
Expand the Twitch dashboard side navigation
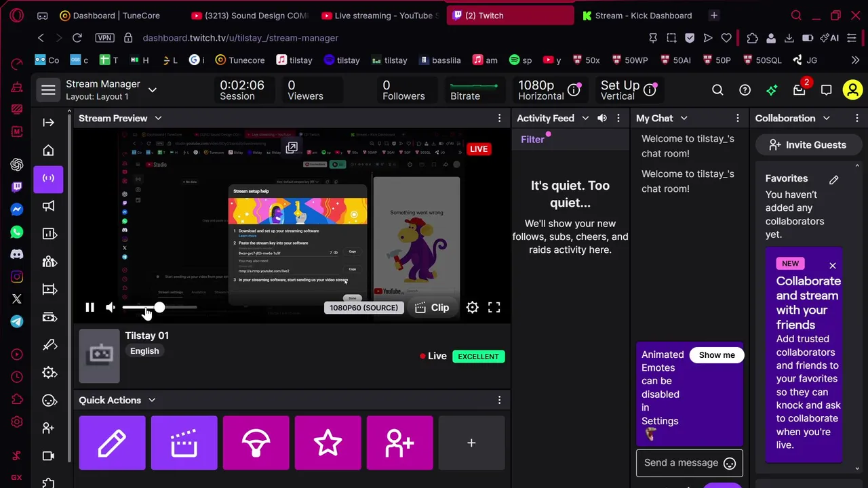[x=48, y=123]
